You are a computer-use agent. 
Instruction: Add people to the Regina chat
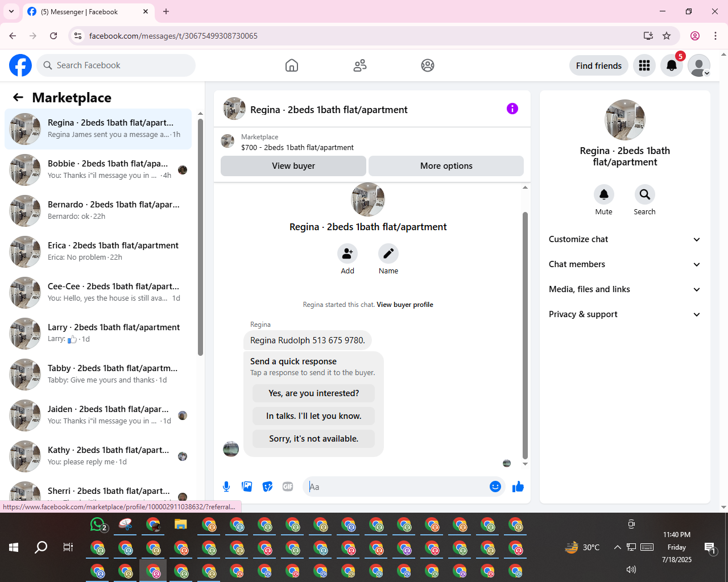[348, 253]
